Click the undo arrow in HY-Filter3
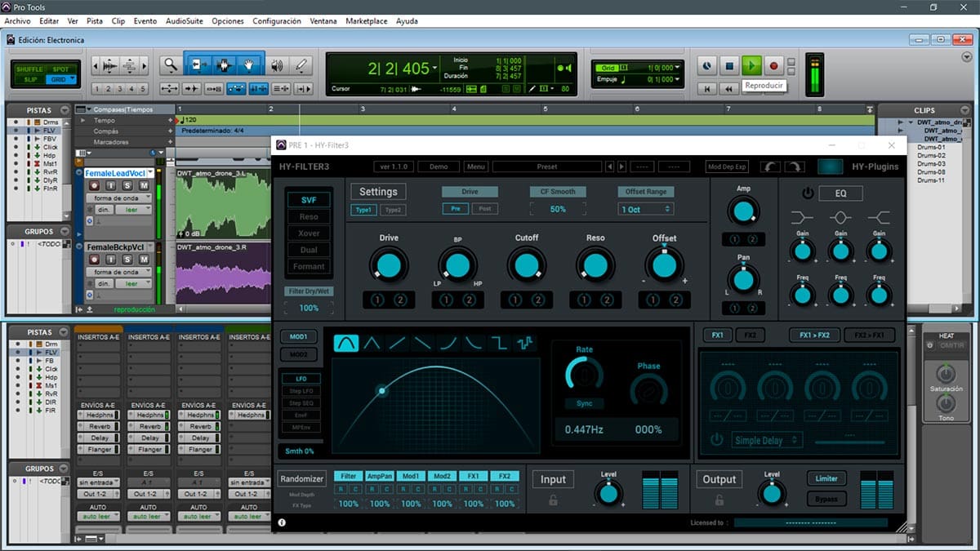Screen dimensions: 980x551 pyautogui.click(x=769, y=167)
